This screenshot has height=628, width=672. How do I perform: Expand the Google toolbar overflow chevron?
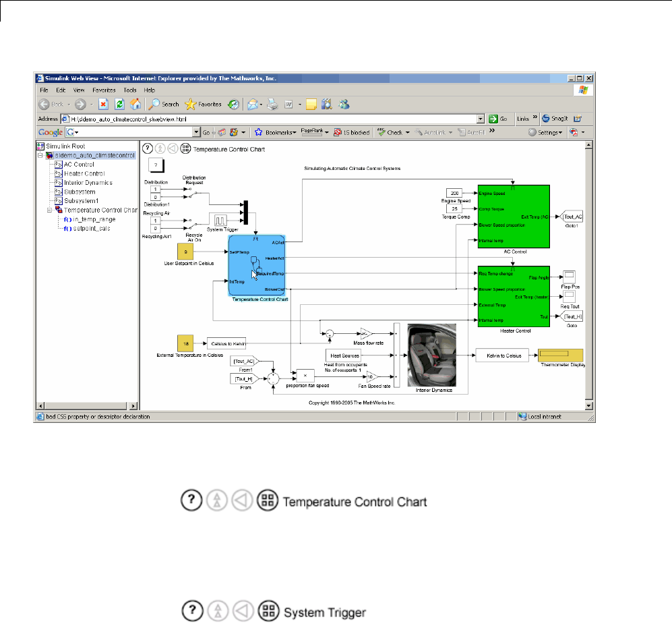(492, 130)
